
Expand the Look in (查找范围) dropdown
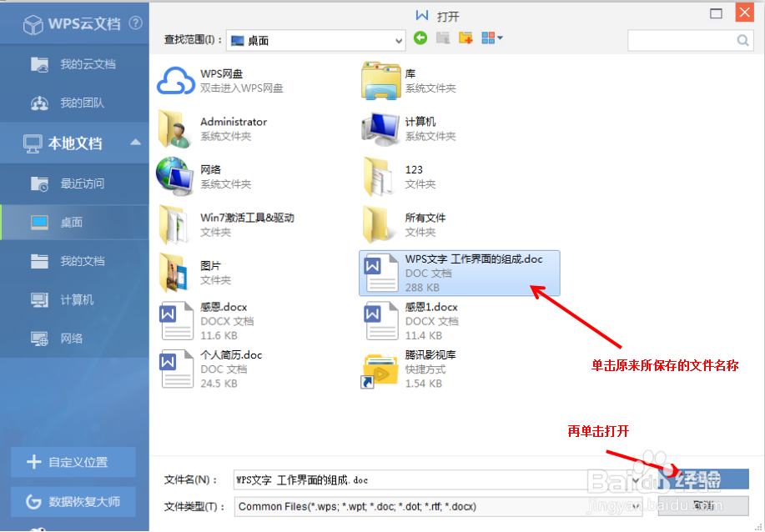[398, 41]
